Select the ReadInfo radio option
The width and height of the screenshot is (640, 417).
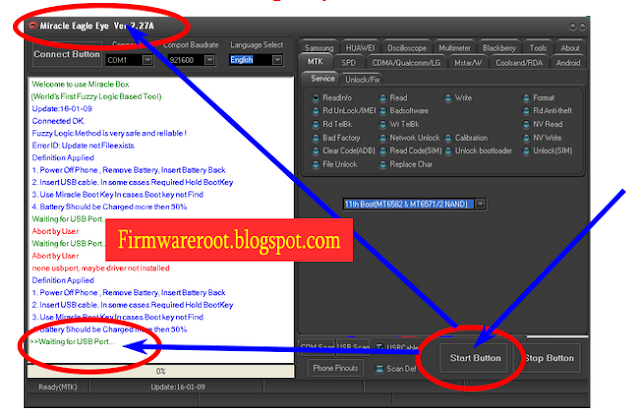click(332, 98)
